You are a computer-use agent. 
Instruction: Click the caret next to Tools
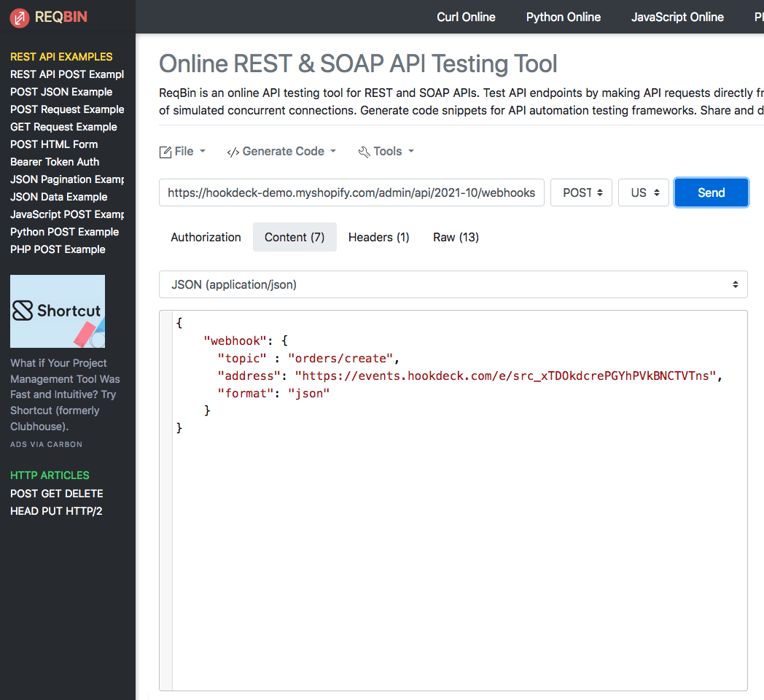pos(412,152)
